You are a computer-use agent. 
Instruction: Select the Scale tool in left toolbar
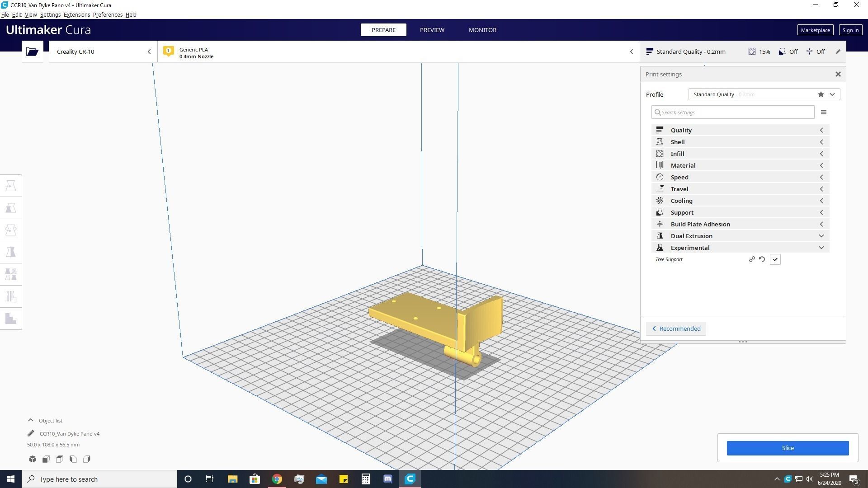(x=11, y=208)
